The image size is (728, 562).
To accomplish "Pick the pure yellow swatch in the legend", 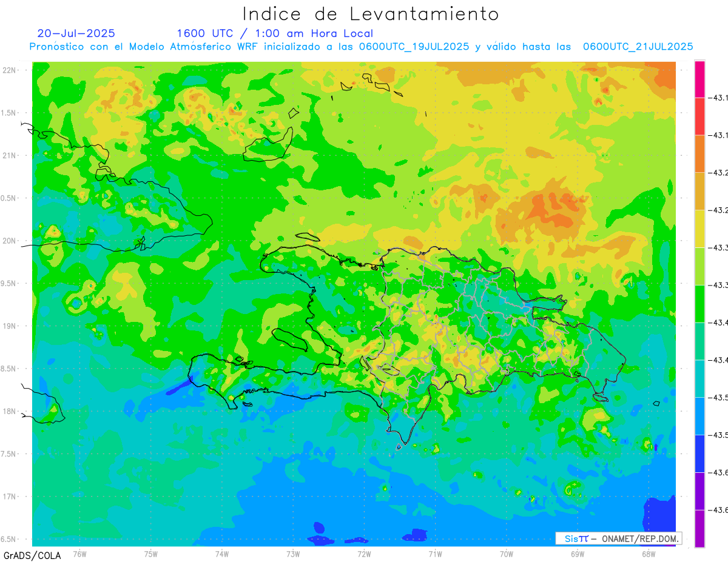I will [x=699, y=229].
